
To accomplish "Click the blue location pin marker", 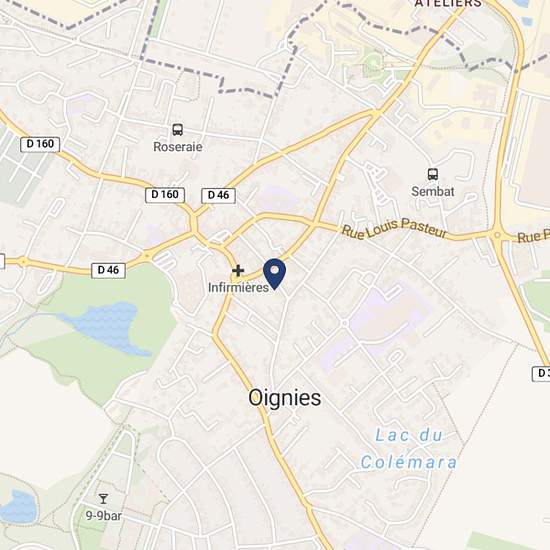I will click(274, 274).
